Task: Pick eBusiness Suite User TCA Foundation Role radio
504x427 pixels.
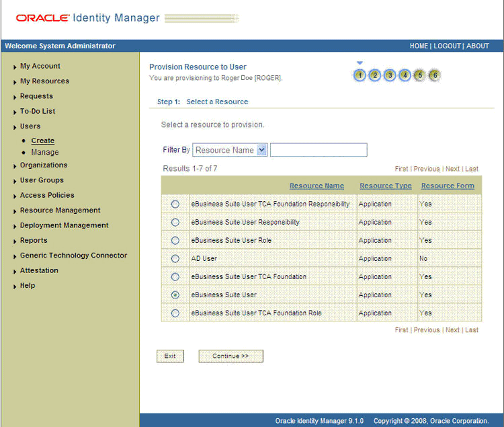Action: point(175,313)
